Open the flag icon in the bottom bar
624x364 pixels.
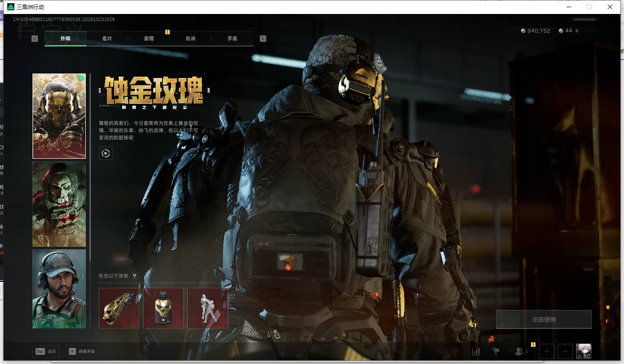(x=496, y=351)
